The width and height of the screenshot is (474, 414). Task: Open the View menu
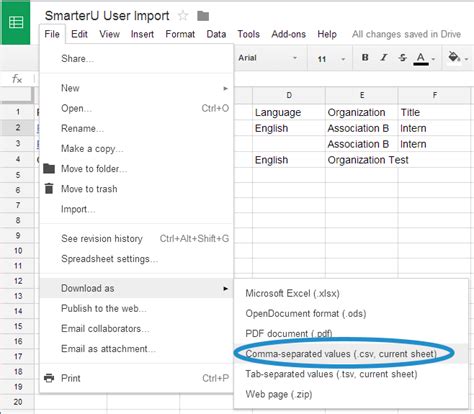pos(109,34)
